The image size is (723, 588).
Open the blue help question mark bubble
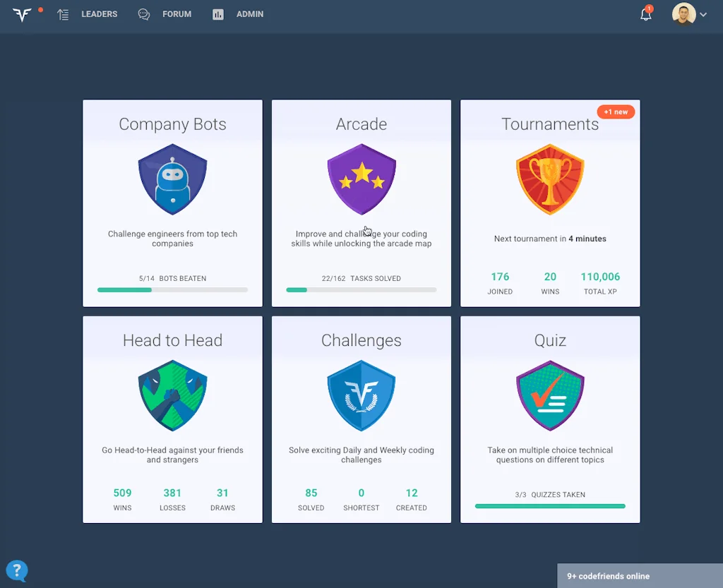[17, 571]
